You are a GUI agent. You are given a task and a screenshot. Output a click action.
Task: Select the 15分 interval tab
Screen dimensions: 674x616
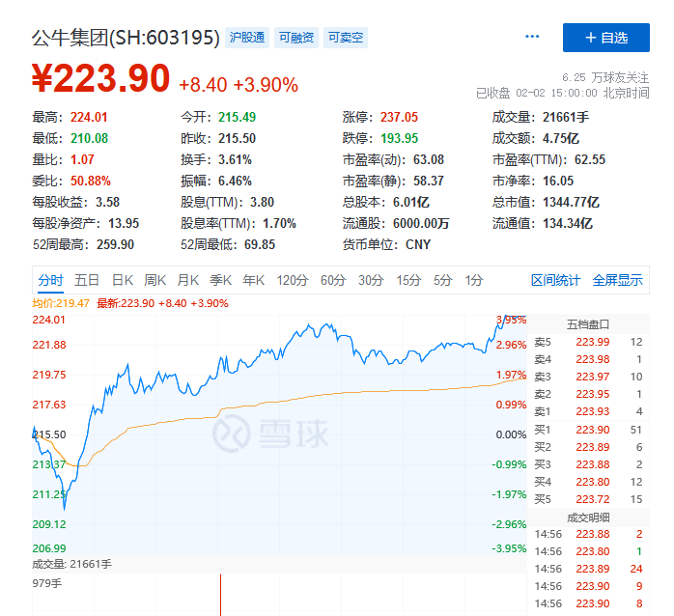pos(408,280)
